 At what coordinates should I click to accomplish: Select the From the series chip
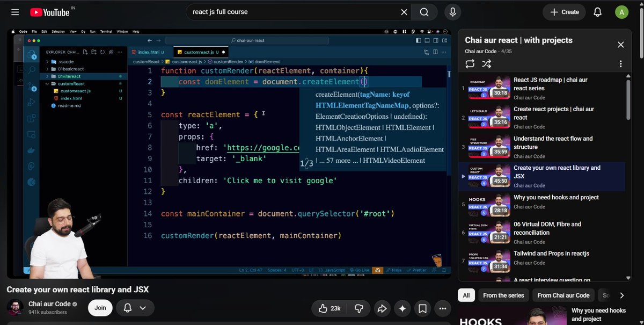503,295
